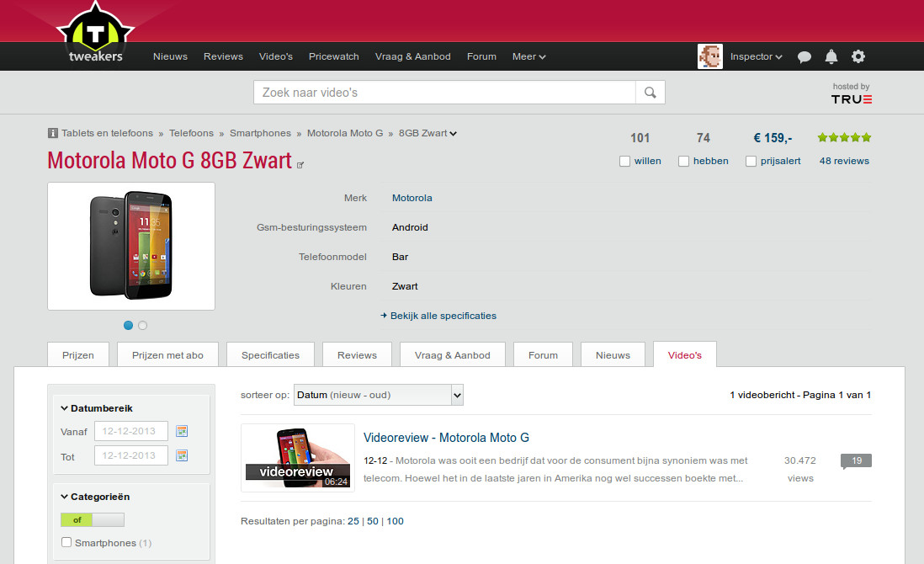924x564 pixels.
Task: Open the messages speech bubble icon
Action: [805, 56]
